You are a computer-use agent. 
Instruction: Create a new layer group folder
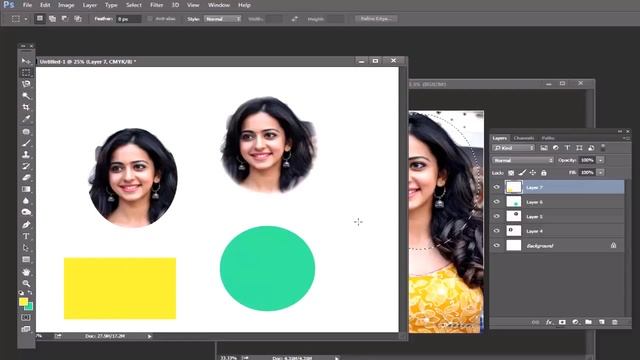point(588,322)
